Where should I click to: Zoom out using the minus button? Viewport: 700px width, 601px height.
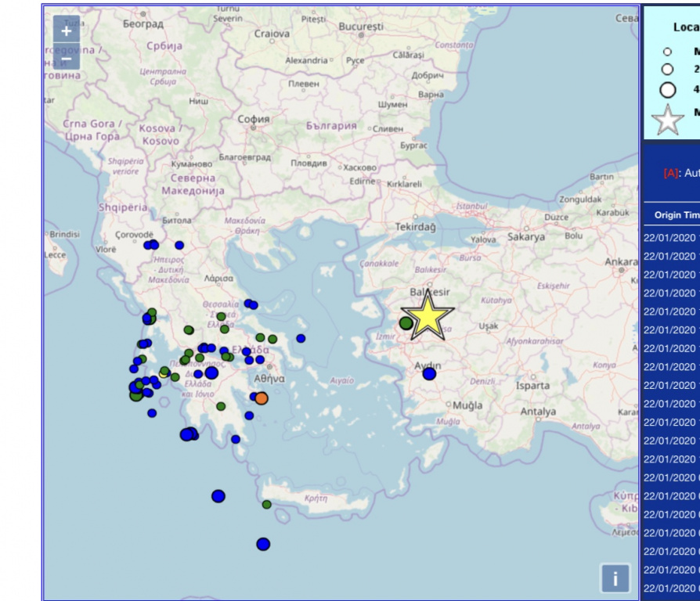66,58
